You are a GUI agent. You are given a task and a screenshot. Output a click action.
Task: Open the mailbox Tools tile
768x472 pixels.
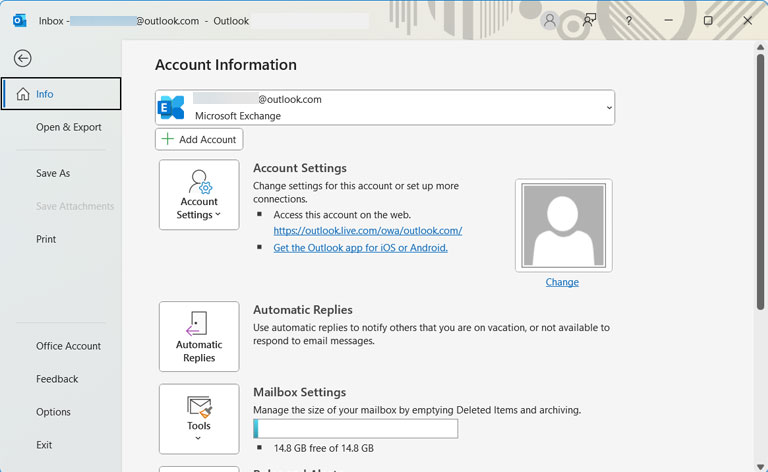[199, 419]
